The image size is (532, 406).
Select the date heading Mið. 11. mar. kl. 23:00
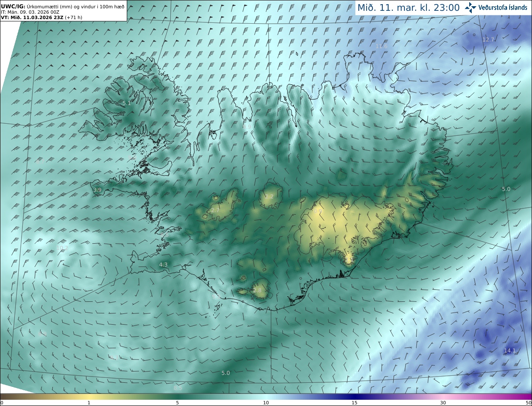409,8
